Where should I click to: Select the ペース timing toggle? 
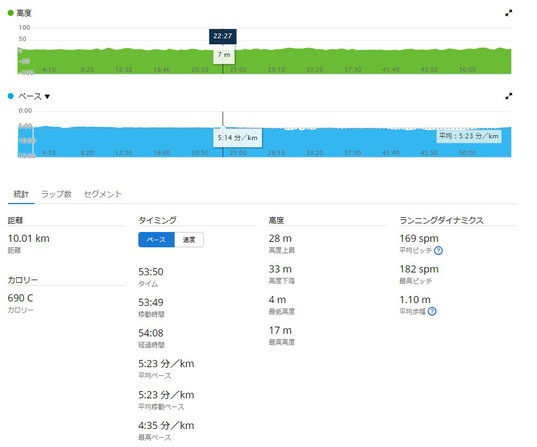point(157,240)
